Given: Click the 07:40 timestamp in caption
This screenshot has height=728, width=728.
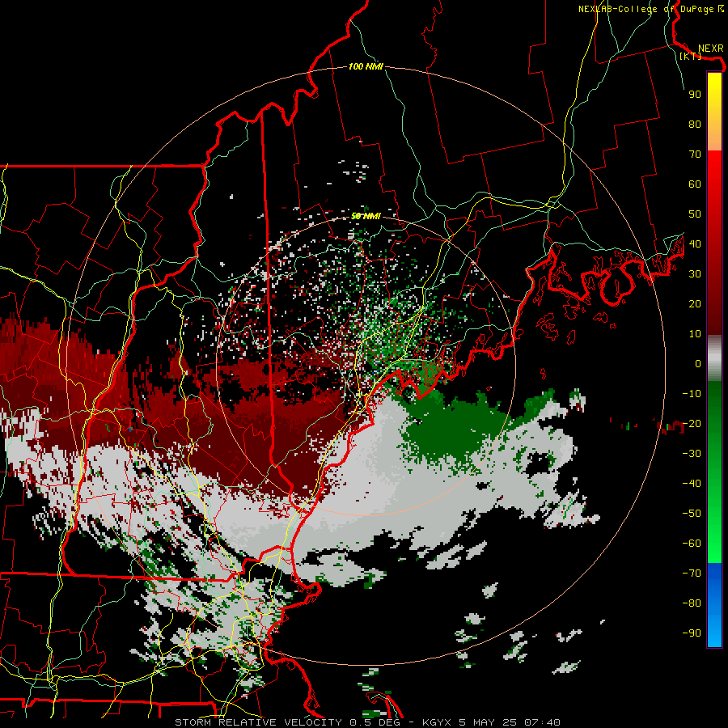Looking at the screenshot, I should pyautogui.click(x=542, y=722).
